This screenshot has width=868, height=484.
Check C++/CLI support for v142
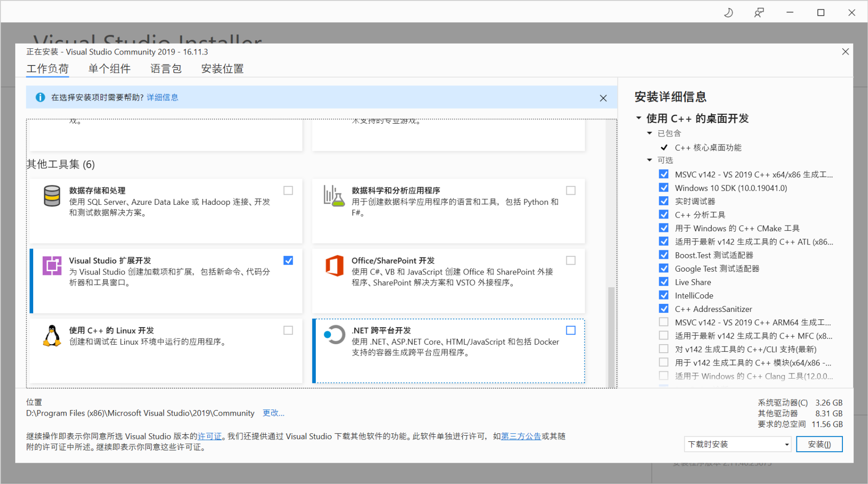(x=664, y=349)
